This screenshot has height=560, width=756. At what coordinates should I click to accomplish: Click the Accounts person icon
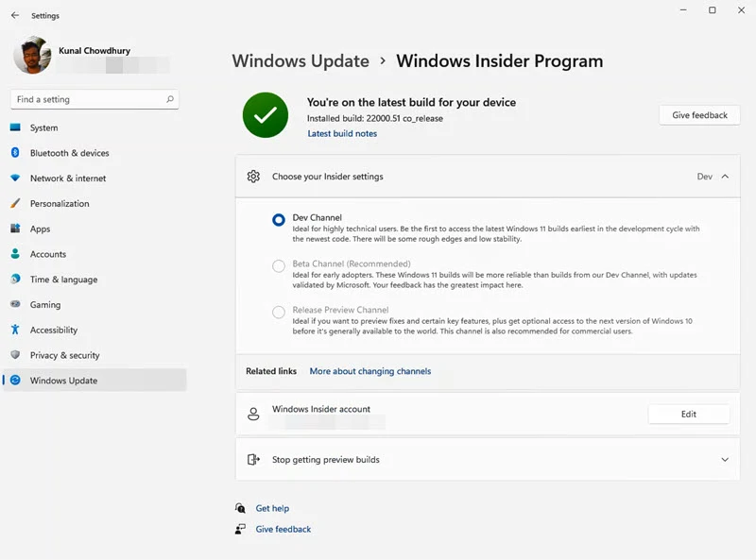coord(15,253)
